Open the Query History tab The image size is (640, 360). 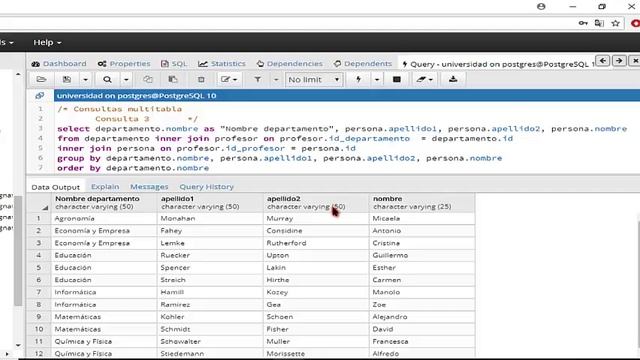207,187
